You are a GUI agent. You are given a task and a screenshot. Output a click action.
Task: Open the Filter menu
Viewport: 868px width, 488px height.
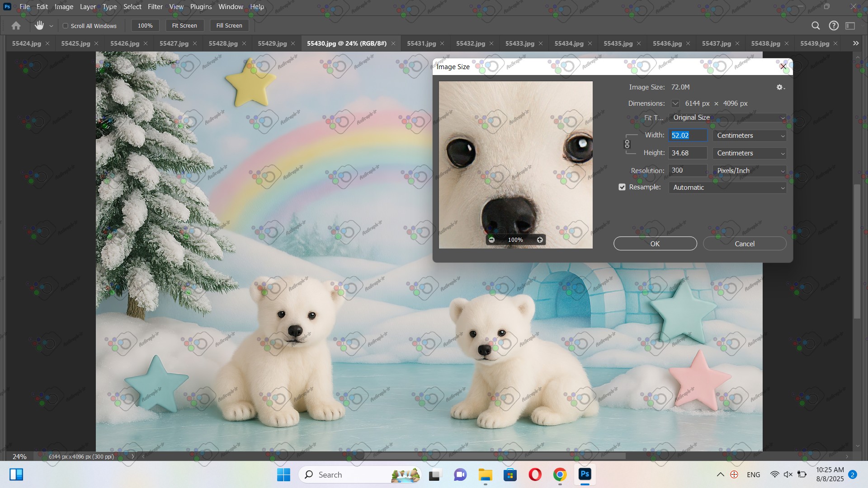155,7
